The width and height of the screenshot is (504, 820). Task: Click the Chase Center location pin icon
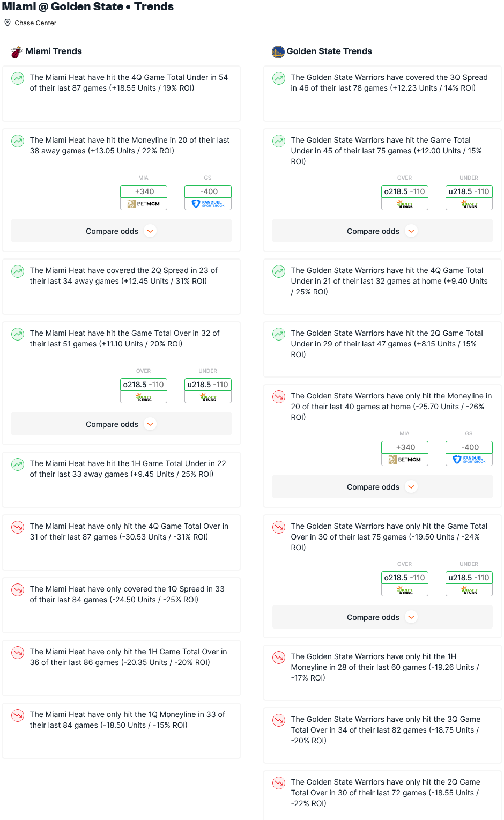click(x=8, y=23)
